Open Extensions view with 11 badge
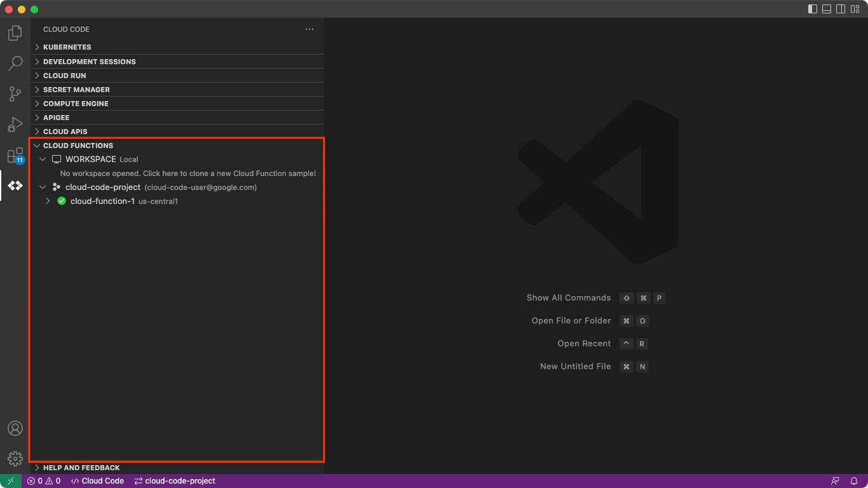868x488 pixels. pos(15,155)
